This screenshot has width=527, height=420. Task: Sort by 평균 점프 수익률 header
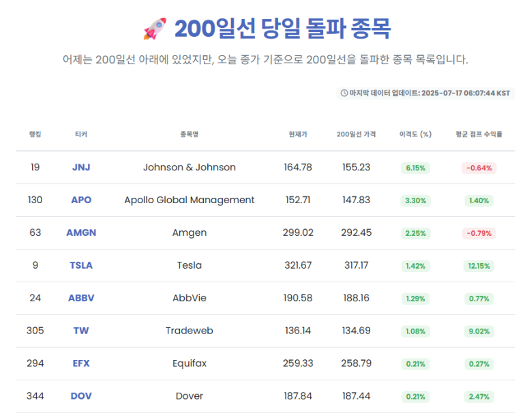tap(479, 134)
